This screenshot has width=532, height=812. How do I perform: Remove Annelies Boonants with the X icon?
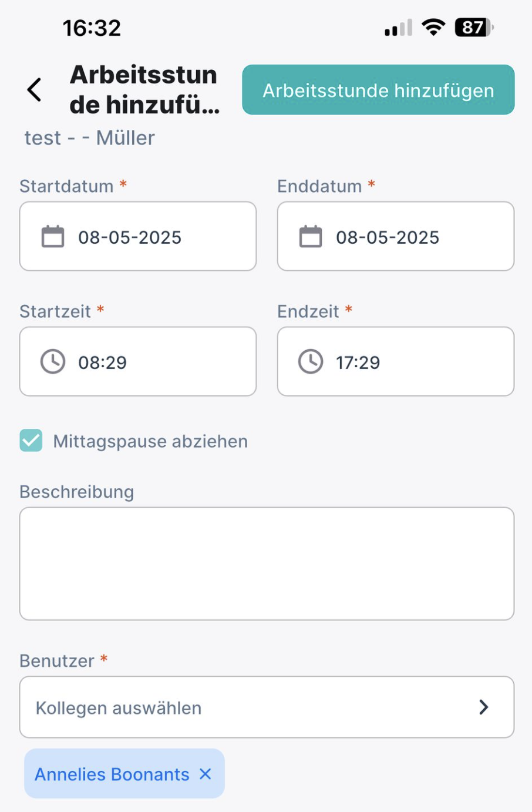pyautogui.click(x=206, y=774)
